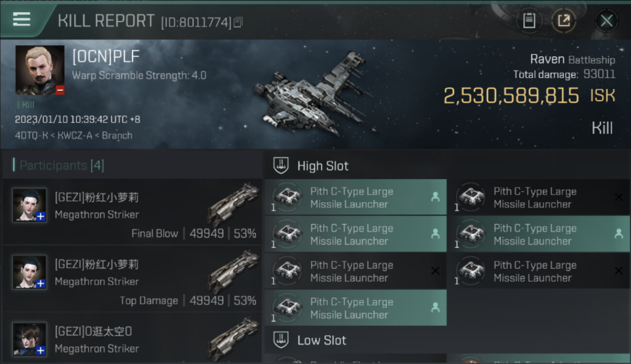Click the 4DTQ-K system location link
This screenshot has width=631, height=364.
31,135
